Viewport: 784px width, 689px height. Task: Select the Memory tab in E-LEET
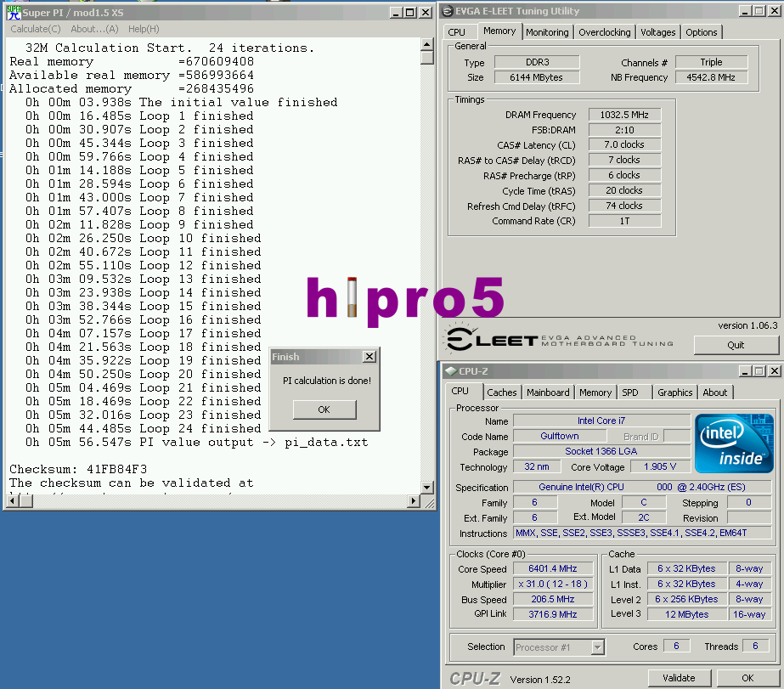pos(499,31)
